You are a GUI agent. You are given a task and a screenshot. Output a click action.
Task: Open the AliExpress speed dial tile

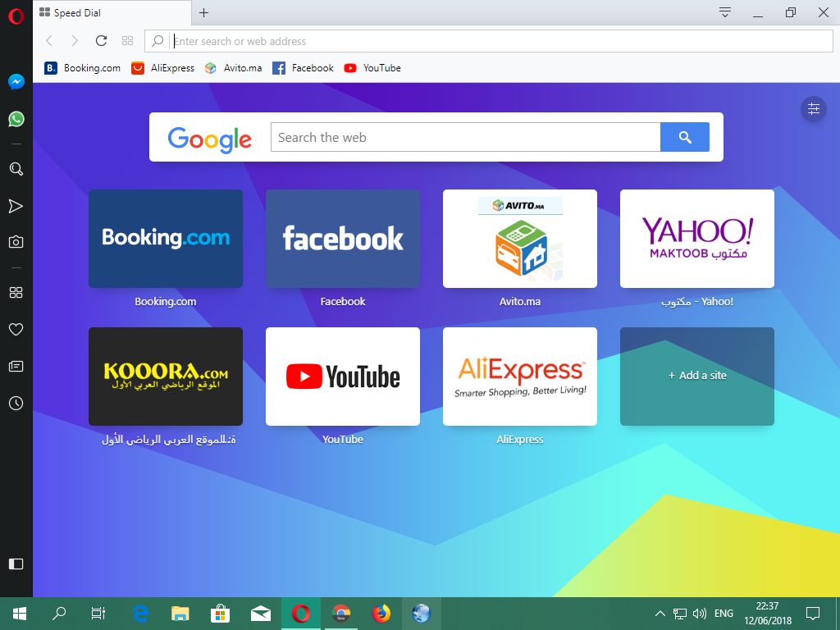(x=520, y=377)
